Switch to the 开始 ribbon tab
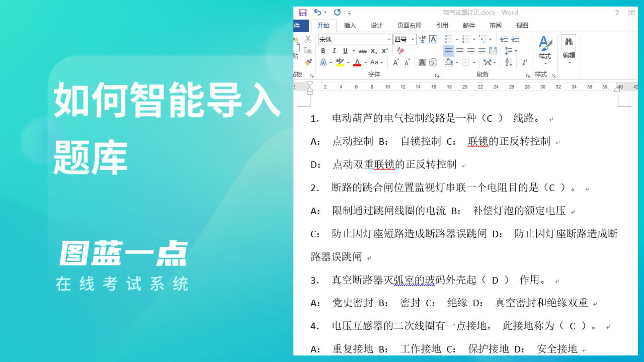The height and width of the screenshot is (362, 644). [x=323, y=25]
